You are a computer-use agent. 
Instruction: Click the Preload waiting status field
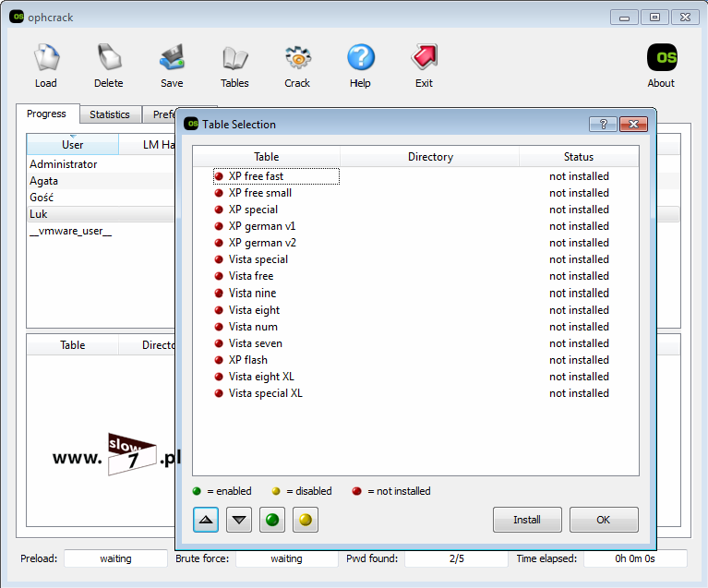point(115,558)
